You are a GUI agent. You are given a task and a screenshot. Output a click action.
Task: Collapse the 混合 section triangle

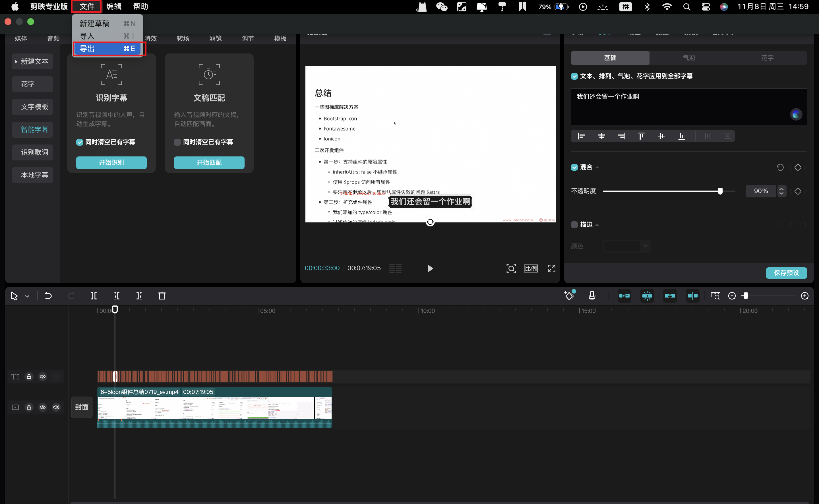click(x=597, y=167)
